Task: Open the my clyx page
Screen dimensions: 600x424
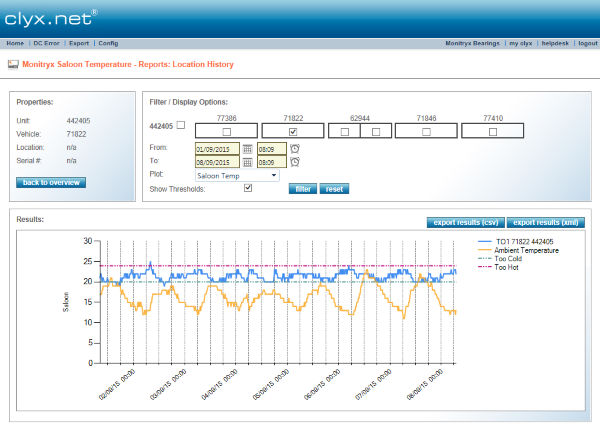Action: coord(520,43)
